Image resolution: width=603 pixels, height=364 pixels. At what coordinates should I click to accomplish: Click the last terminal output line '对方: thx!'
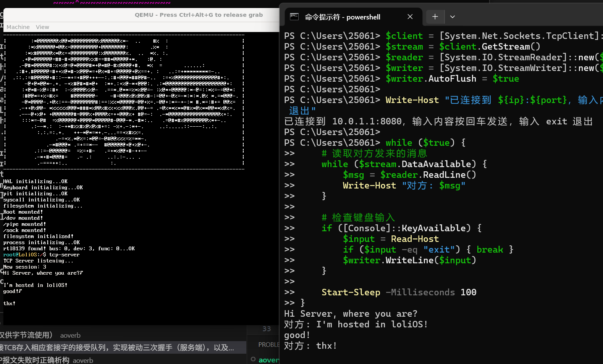click(310, 346)
